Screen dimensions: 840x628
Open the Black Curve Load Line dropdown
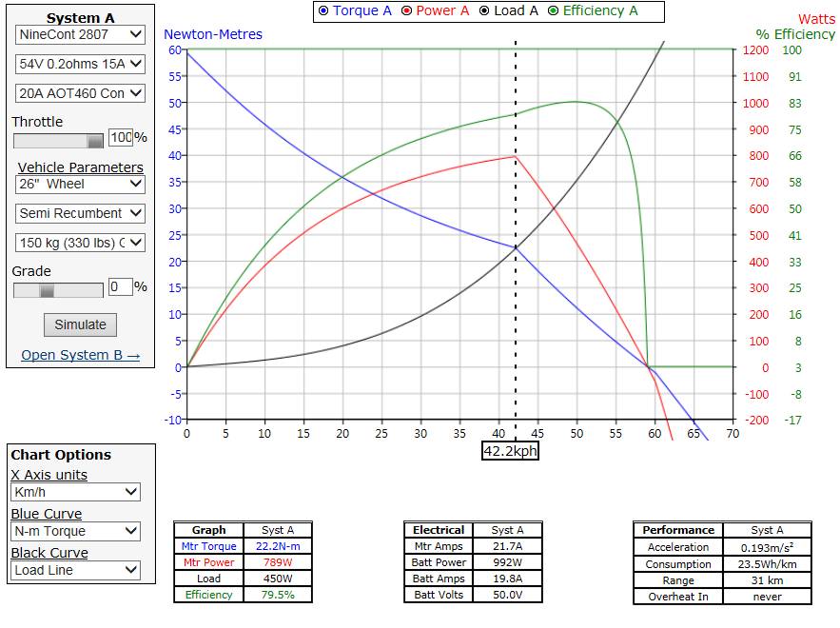[x=75, y=570]
